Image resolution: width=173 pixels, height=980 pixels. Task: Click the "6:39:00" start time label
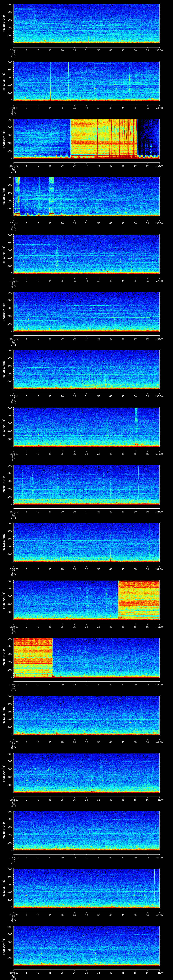(x=14, y=627)
